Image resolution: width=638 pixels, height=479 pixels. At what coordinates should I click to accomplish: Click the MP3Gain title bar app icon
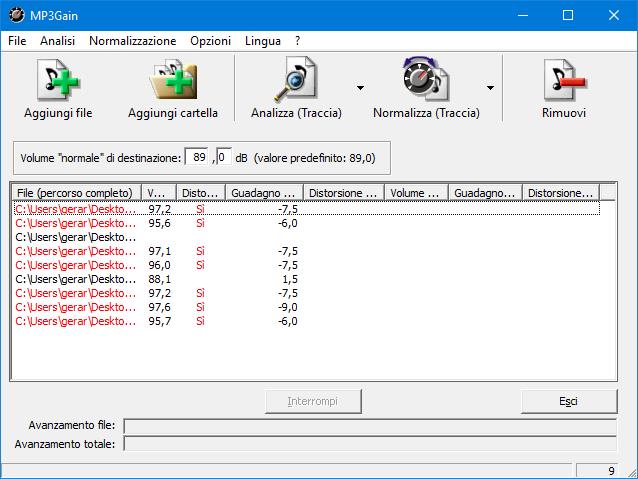point(16,15)
